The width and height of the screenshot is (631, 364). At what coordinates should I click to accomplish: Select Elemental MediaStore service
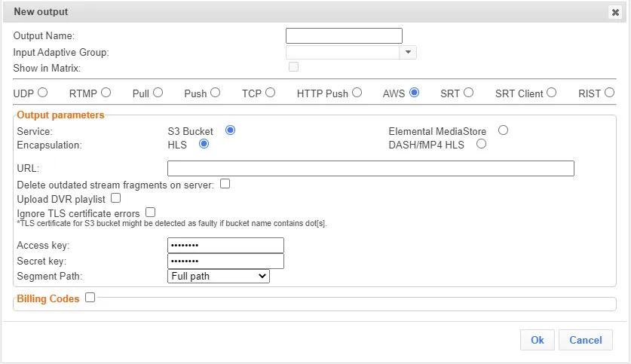[503, 130]
